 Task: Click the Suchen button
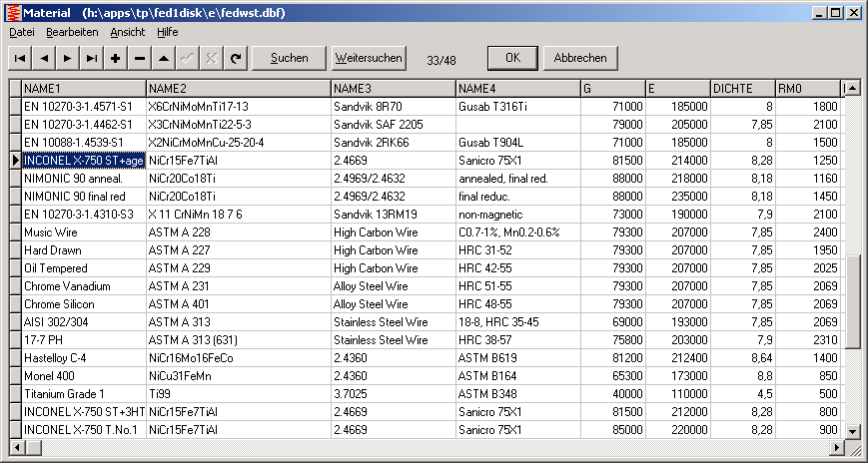290,58
